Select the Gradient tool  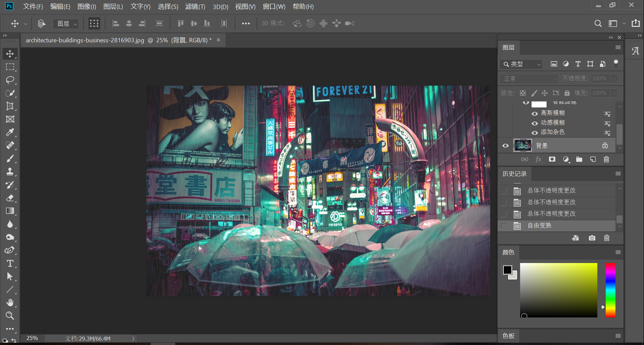[10, 211]
